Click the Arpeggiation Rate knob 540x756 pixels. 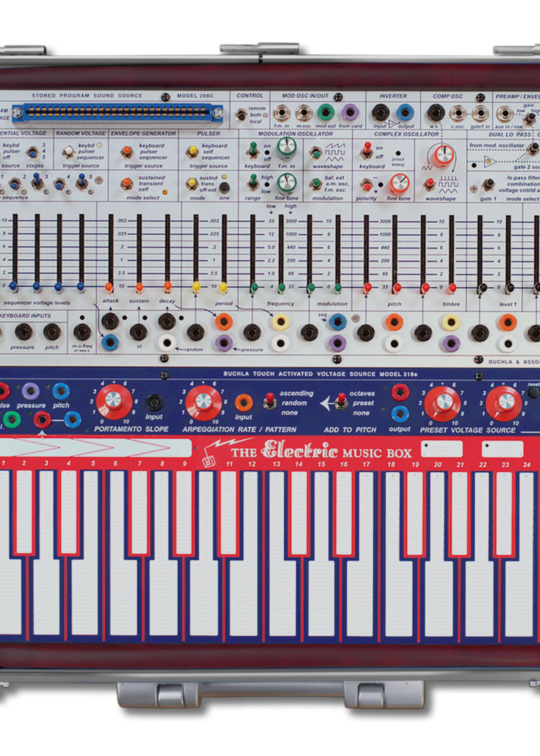click(x=203, y=403)
